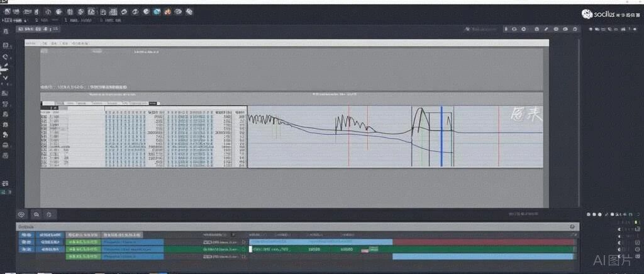Click the first menu item in document header
644x274 pixels.
(x=29, y=44)
